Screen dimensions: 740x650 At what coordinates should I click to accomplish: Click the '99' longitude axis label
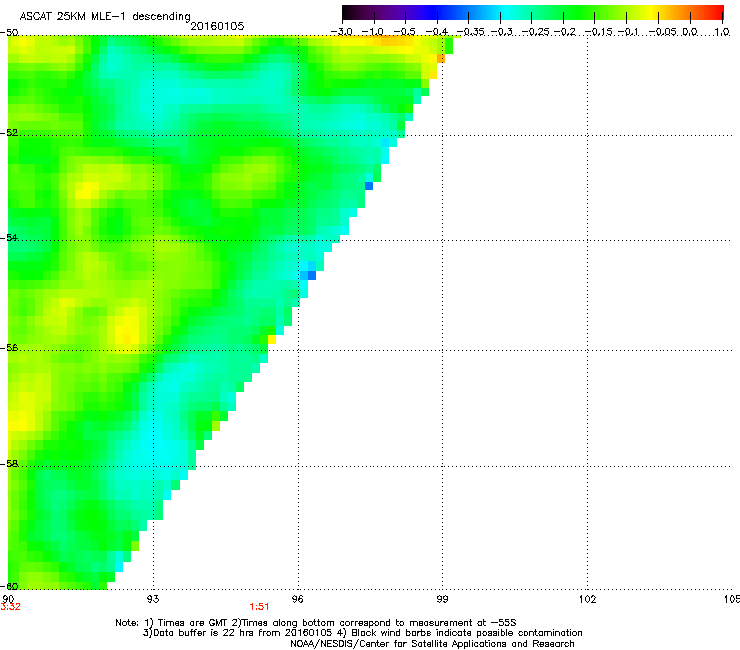442,599
